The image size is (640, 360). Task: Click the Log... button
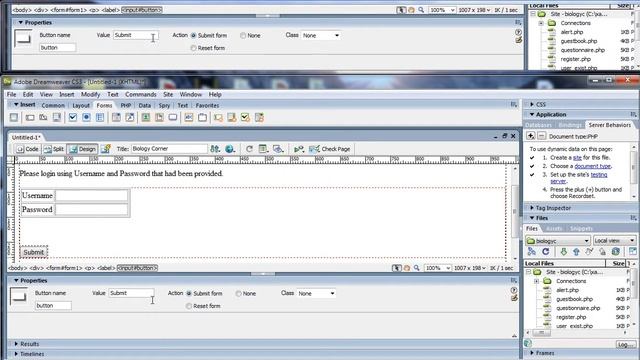pos(625,344)
